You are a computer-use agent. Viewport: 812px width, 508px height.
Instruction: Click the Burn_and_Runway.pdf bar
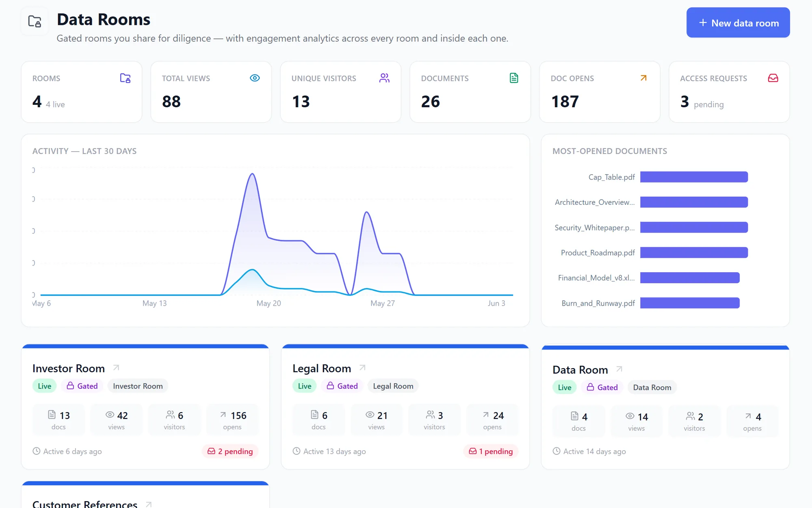[690, 303]
